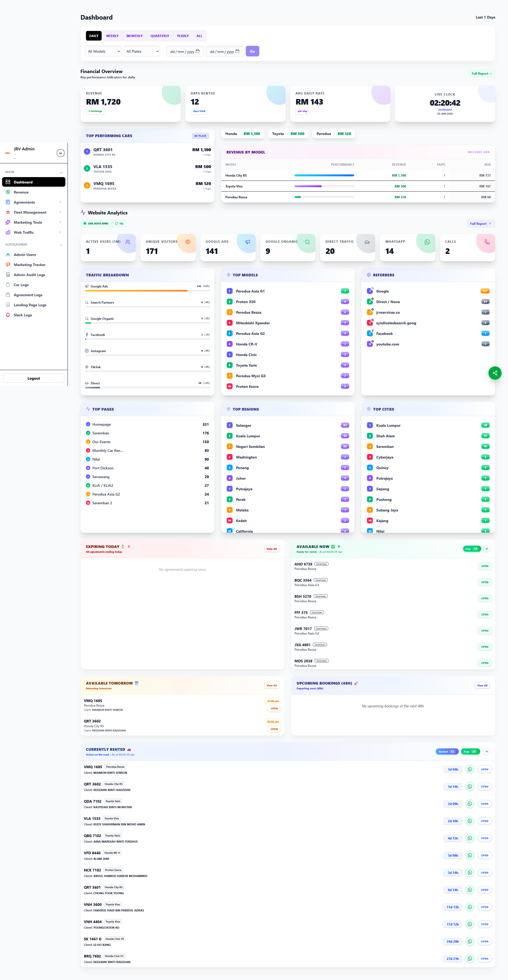Screen dimensions: 508x980
Task: Open the All Models dropdown
Action: pyautogui.click(x=103, y=51)
